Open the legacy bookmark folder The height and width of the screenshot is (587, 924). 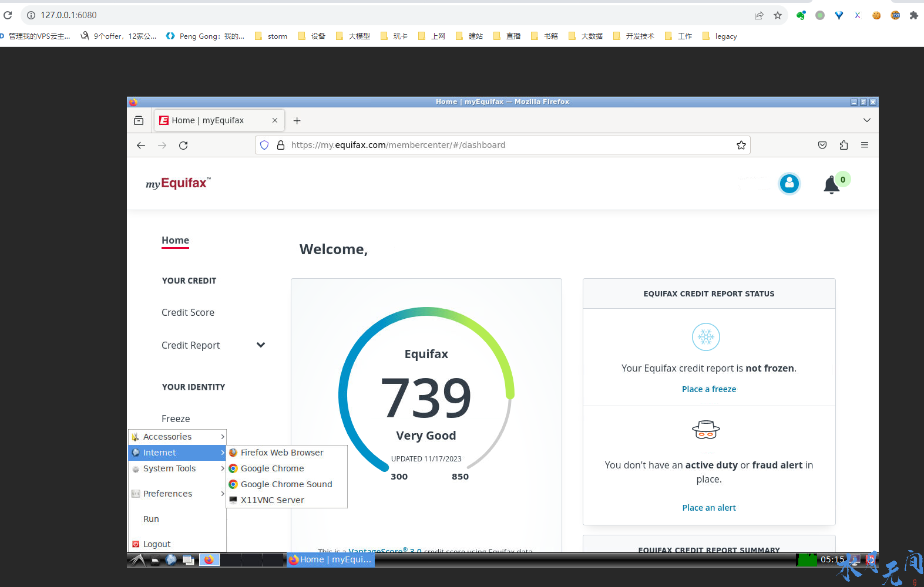click(720, 36)
